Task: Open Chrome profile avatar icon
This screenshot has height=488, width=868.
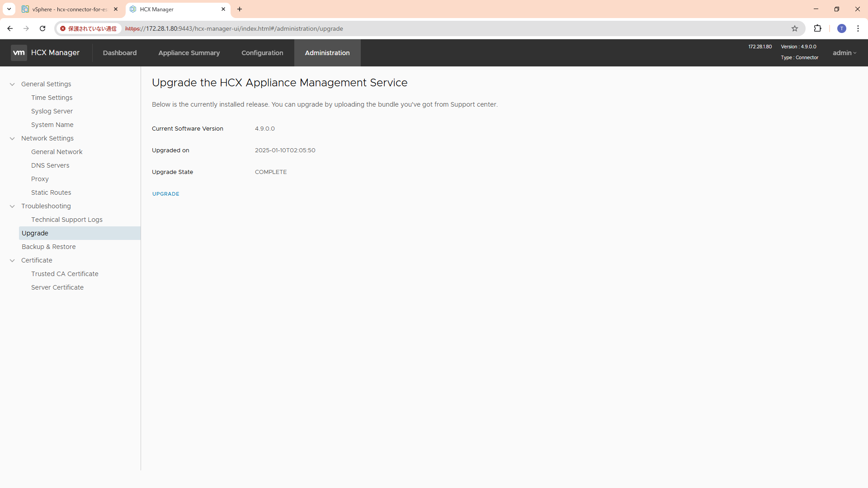Action: click(x=841, y=28)
